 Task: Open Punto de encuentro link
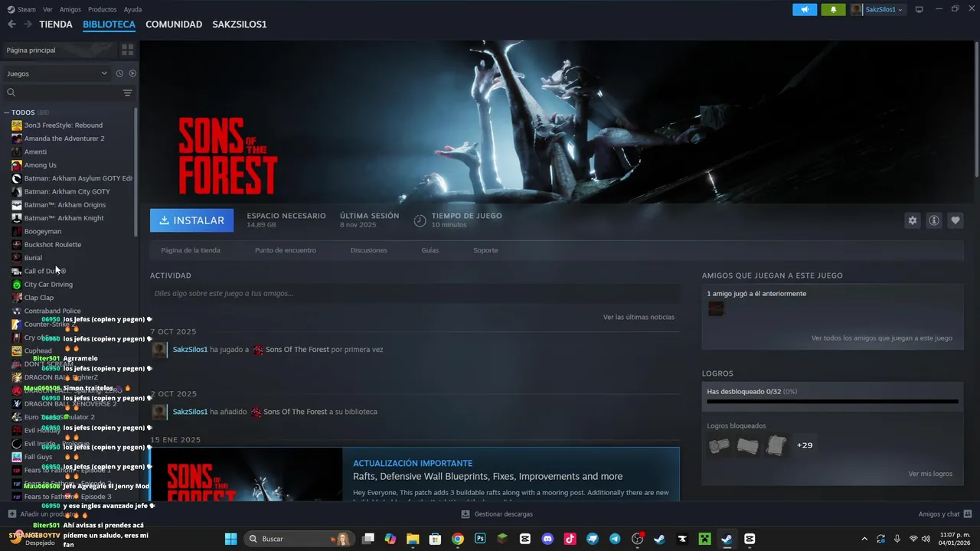286,250
